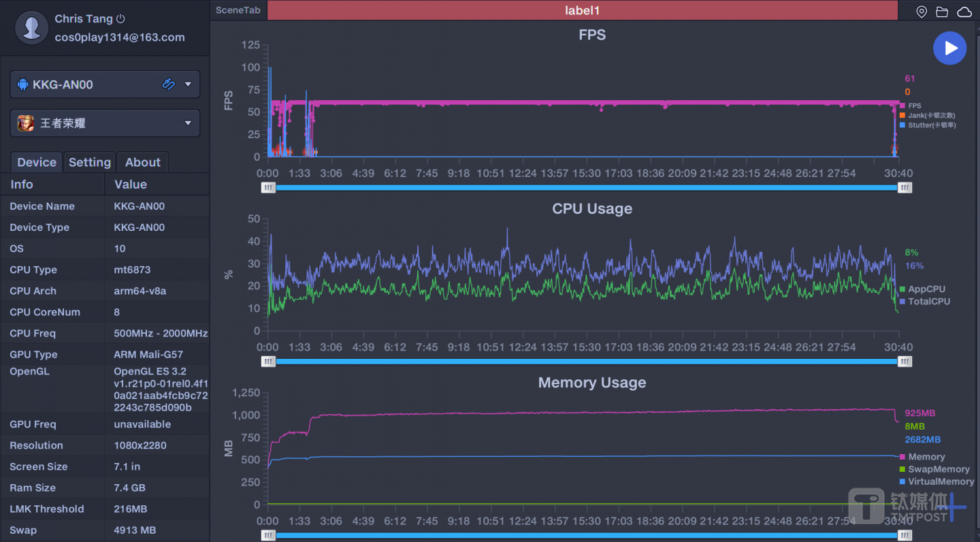Toggle the VirtualMemory legend entry

click(940, 481)
